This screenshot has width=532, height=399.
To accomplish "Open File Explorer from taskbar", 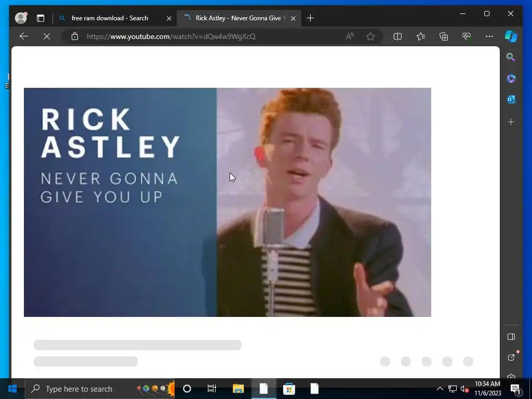I will click(238, 389).
